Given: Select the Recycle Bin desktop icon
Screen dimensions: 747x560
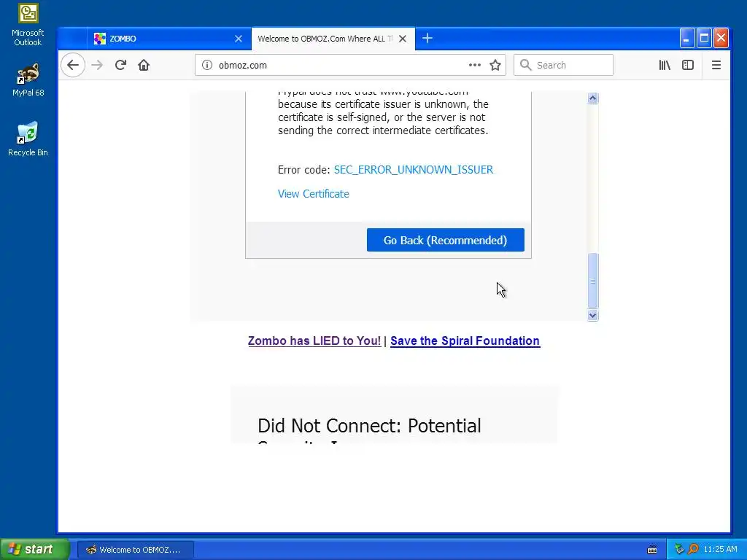Looking at the screenshot, I should pyautogui.click(x=28, y=139).
